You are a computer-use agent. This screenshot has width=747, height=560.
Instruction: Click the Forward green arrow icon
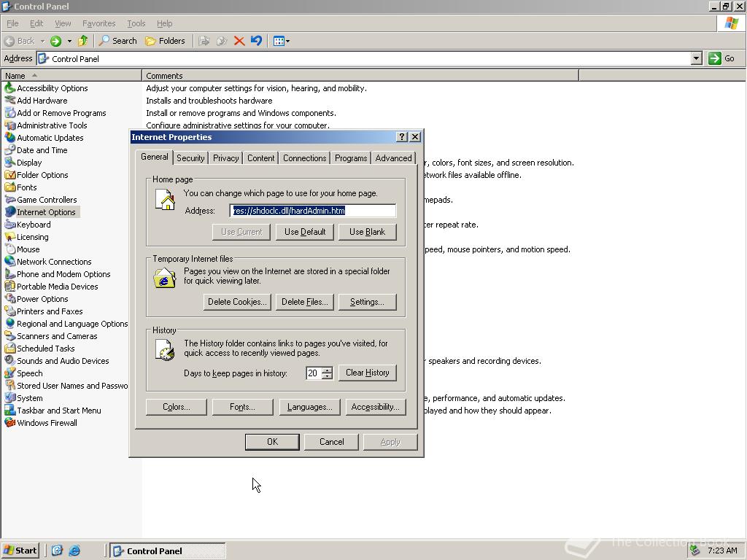(55, 41)
